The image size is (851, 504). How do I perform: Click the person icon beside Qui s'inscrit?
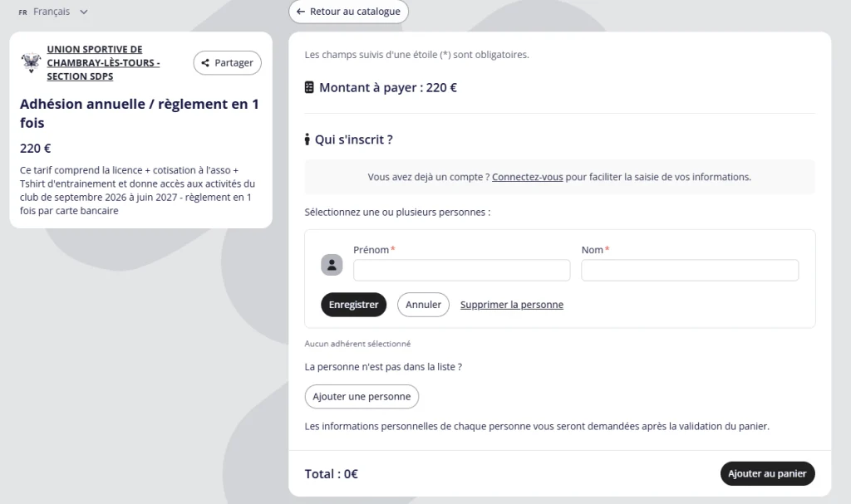click(307, 139)
